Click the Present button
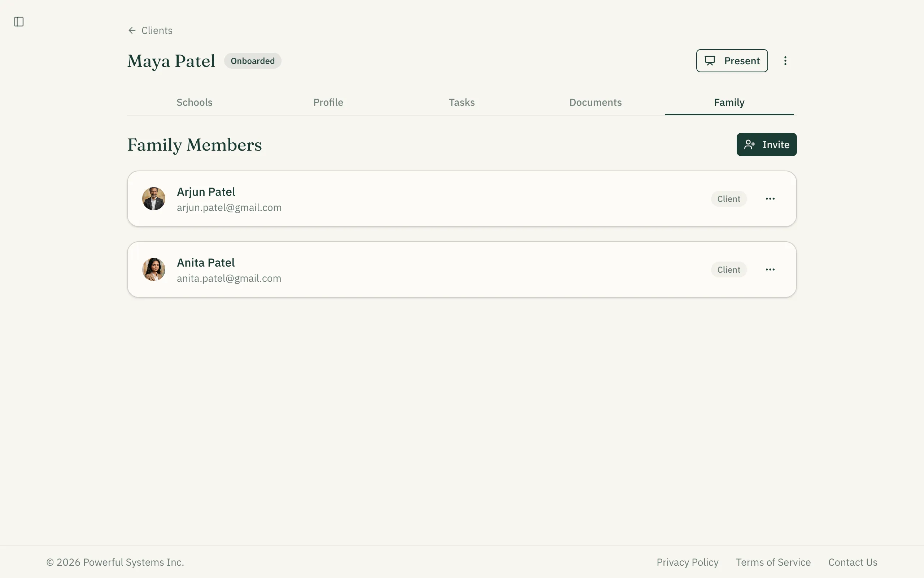Image resolution: width=924 pixels, height=578 pixels. [732, 61]
